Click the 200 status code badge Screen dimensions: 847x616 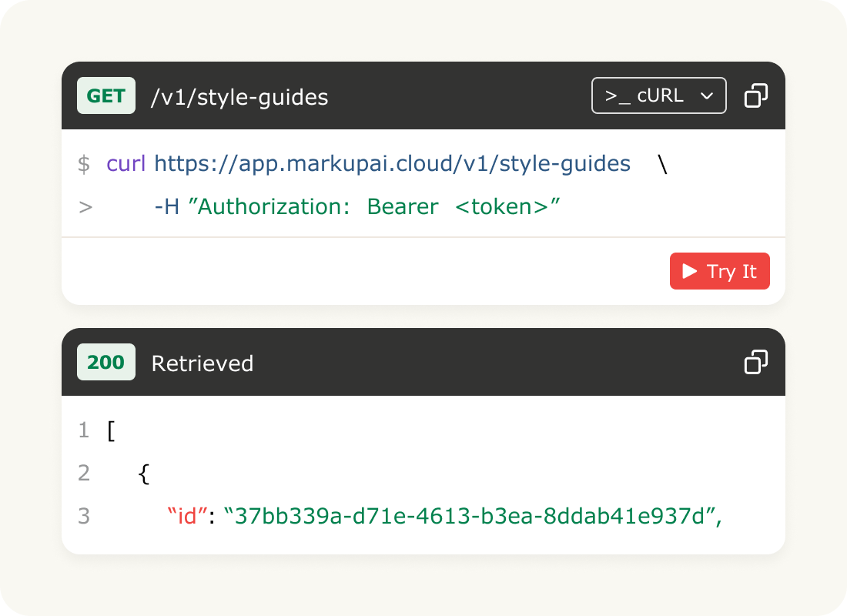[106, 362]
